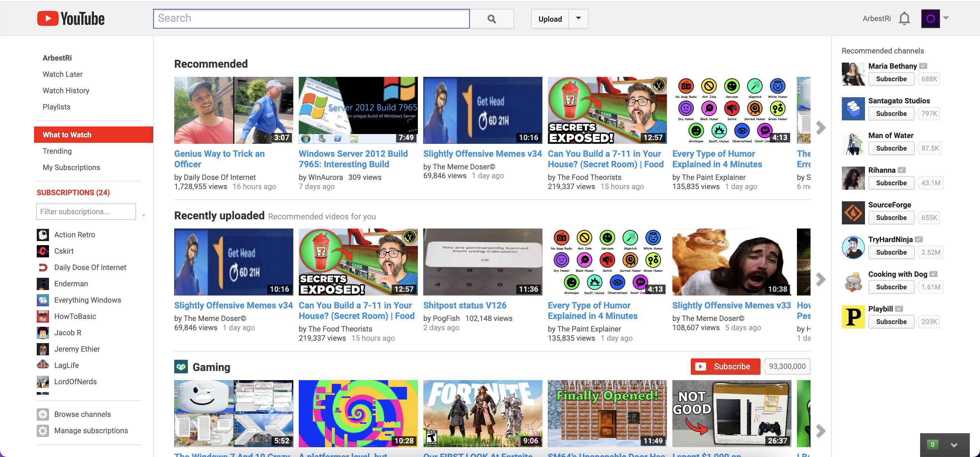Open the Action Retro channel icon
The height and width of the screenshot is (457, 980).
[43, 235]
